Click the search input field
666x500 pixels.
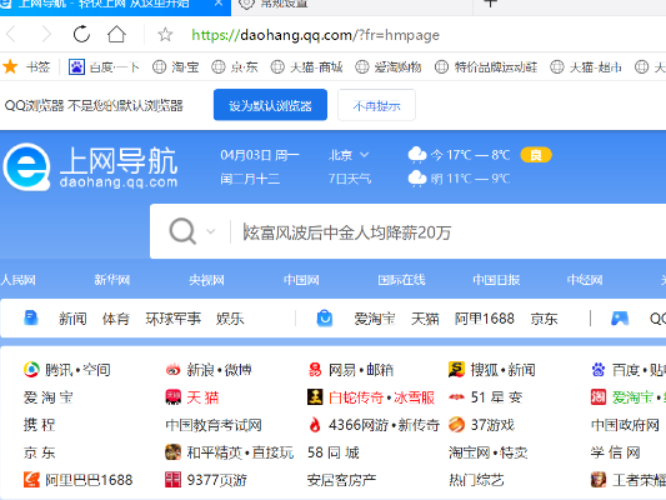450,232
